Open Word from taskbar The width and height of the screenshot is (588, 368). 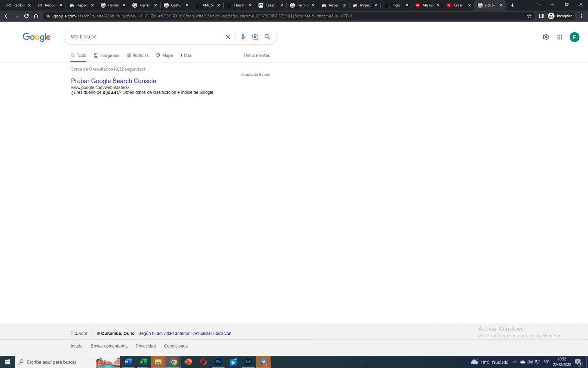(128, 362)
